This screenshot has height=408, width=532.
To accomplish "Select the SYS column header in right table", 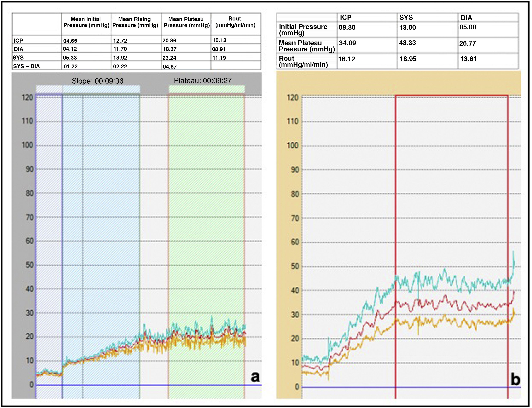I will click(x=406, y=17).
